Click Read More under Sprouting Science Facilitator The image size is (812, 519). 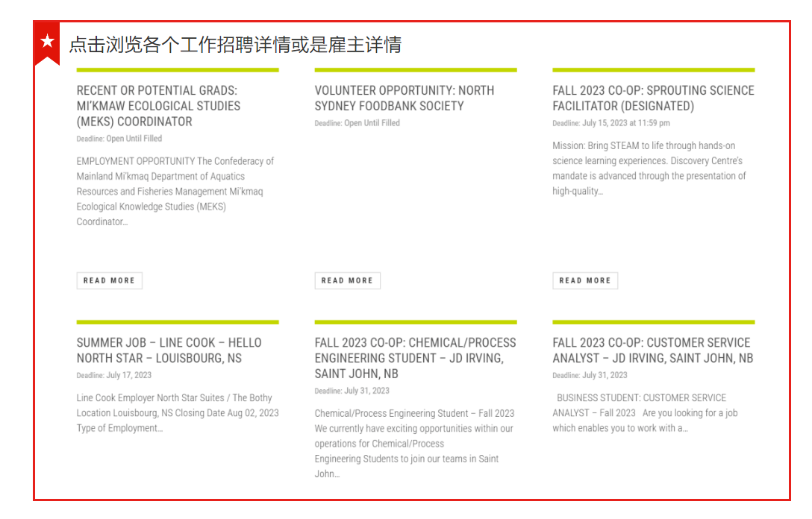point(585,280)
